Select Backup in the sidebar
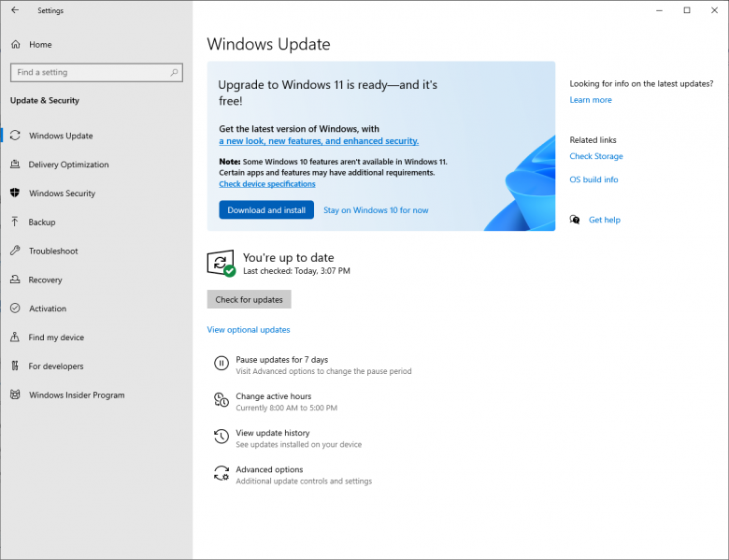 (x=42, y=223)
